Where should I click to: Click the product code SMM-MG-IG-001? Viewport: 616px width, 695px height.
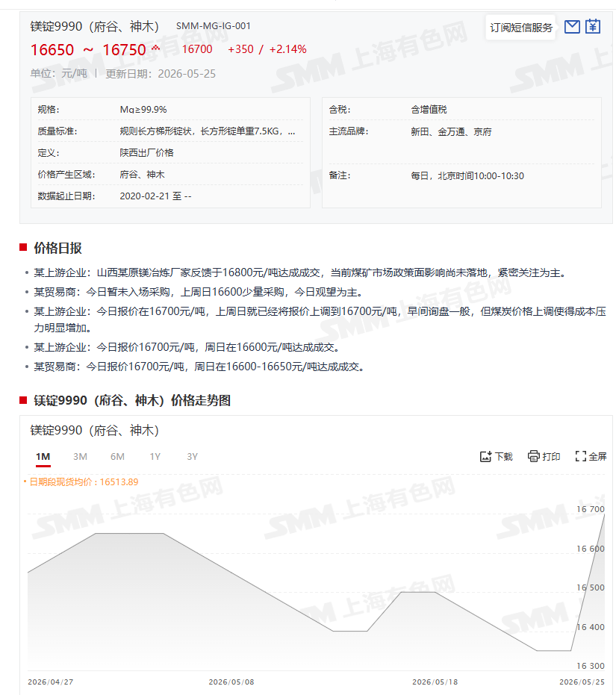(214, 26)
